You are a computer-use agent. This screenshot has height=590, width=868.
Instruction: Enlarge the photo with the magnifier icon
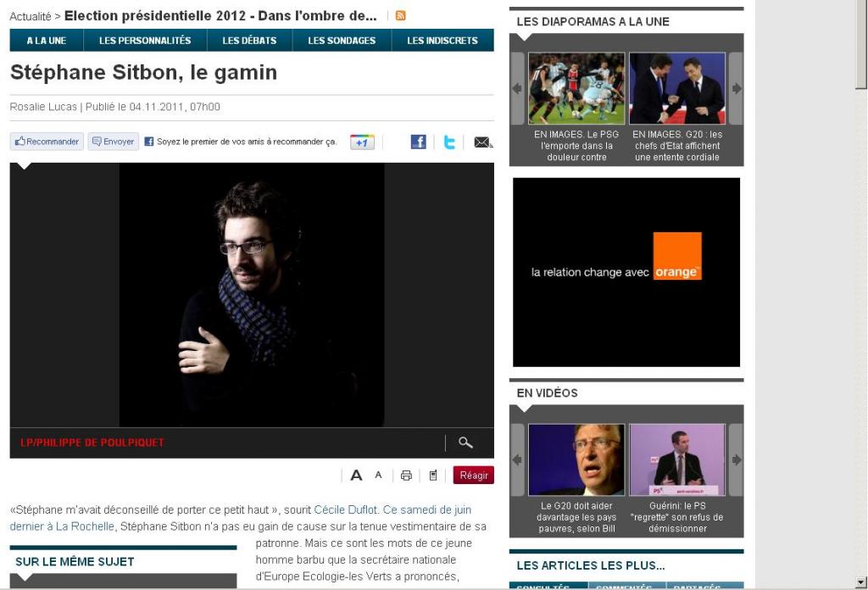[x=465, y=442]
